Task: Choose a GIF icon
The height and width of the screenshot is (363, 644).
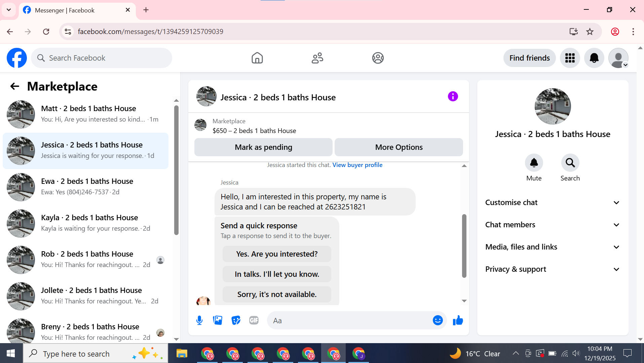Action: [x=254, y=321]
